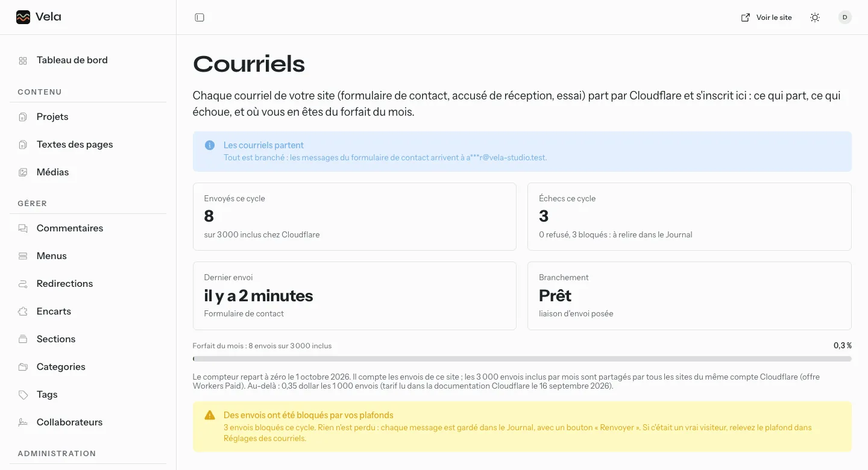Click the yellow warning triangle icon
The width and height of the screenshot is (868, 470).
tap(210, 415)
